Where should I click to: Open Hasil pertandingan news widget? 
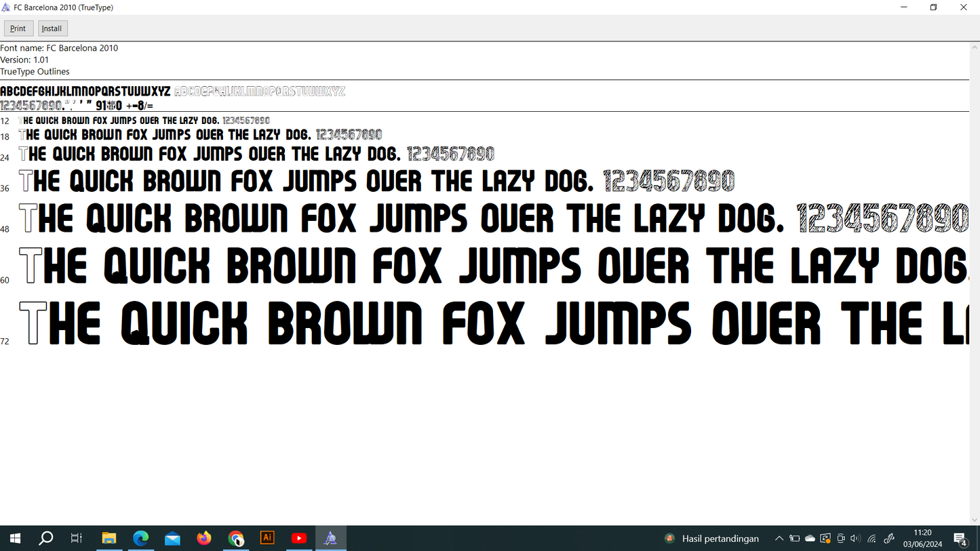(711, 539)
